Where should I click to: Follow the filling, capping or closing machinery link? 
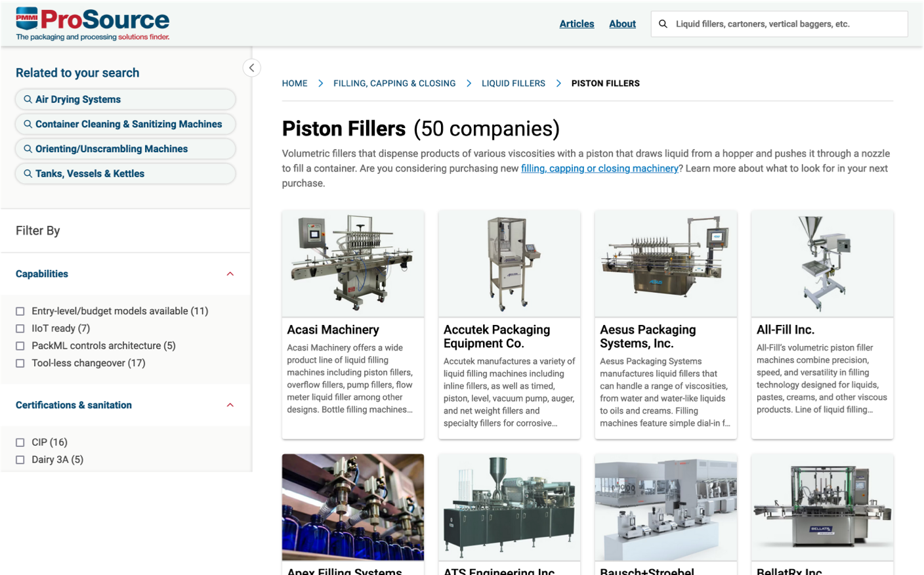[x=599, y=169]
